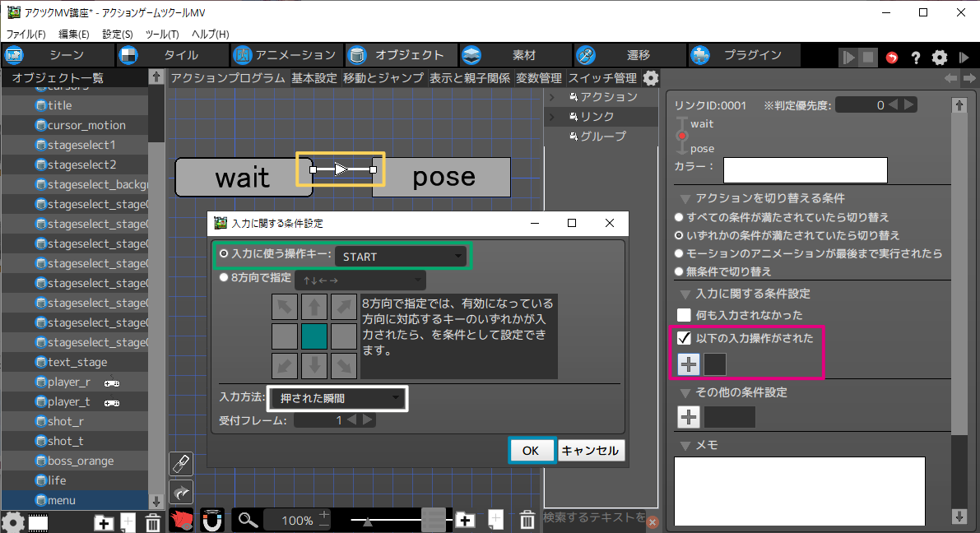Collapse アクションを切り替える条件 section

pos(685,199)
